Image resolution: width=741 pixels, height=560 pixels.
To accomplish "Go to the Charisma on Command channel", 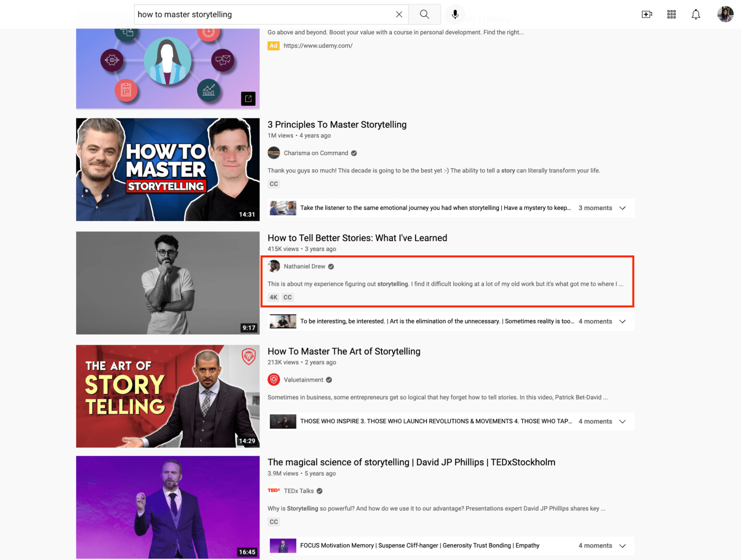I will (x=316, y=153).
